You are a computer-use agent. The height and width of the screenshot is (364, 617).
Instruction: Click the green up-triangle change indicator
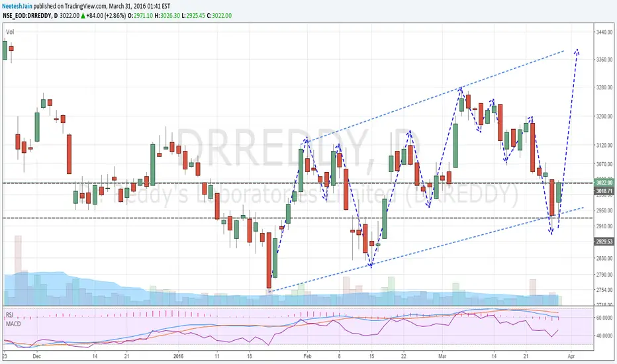(83, 16)
